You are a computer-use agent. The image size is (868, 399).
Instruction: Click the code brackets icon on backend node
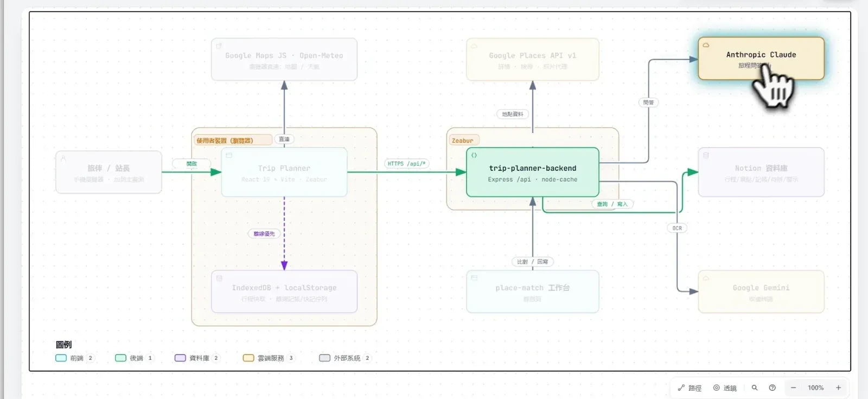click(474, 155)
